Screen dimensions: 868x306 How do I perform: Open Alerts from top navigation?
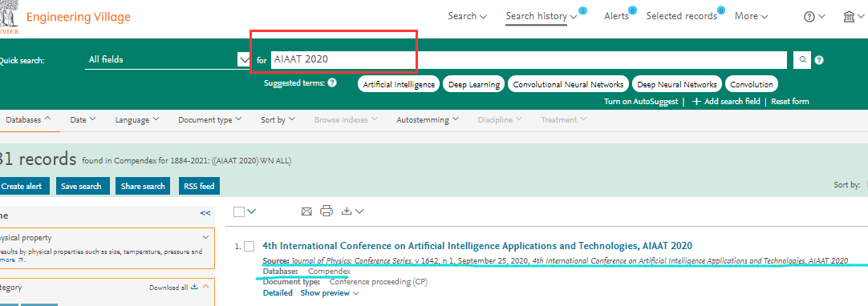617,16
